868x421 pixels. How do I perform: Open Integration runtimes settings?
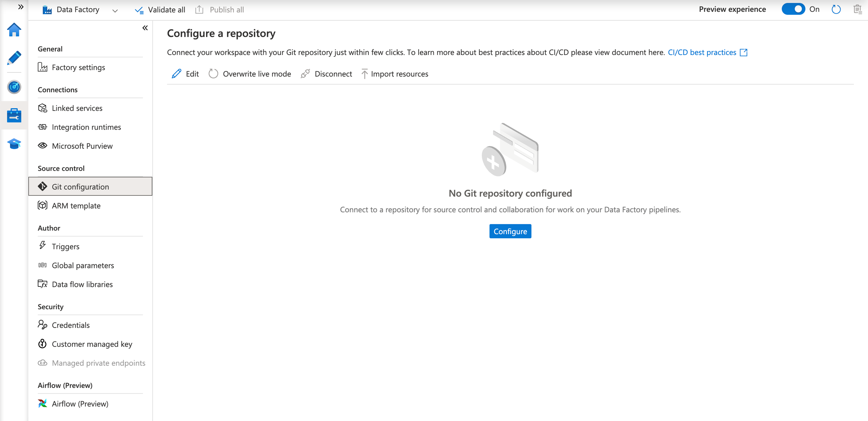[86, 127]
